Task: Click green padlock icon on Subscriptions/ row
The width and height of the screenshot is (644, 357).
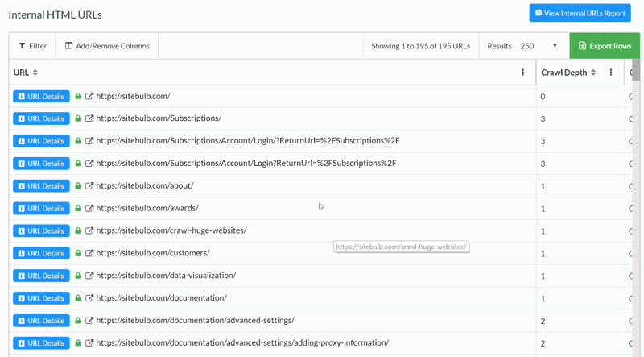Action: pyautogui.click(x=77, y=118)
